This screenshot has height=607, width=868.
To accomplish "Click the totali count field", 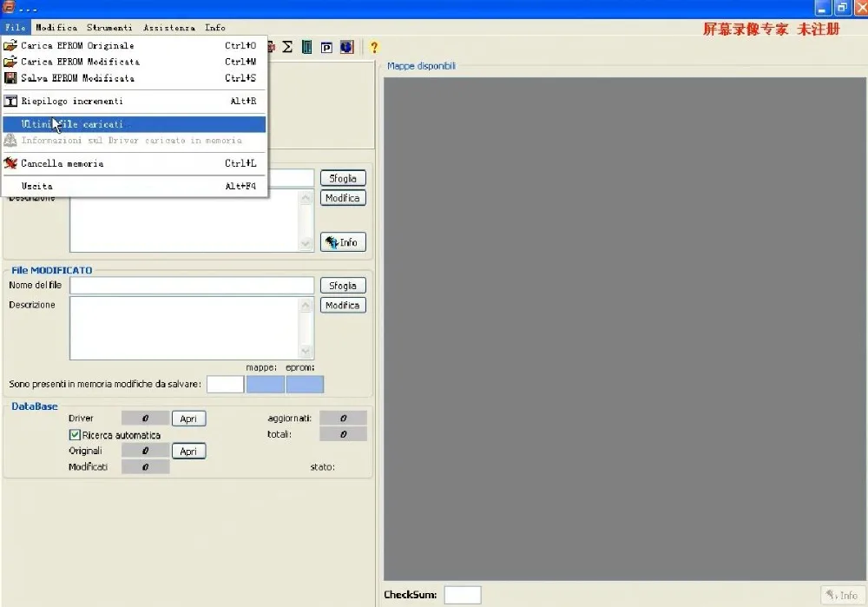I will tap(343, 434).
